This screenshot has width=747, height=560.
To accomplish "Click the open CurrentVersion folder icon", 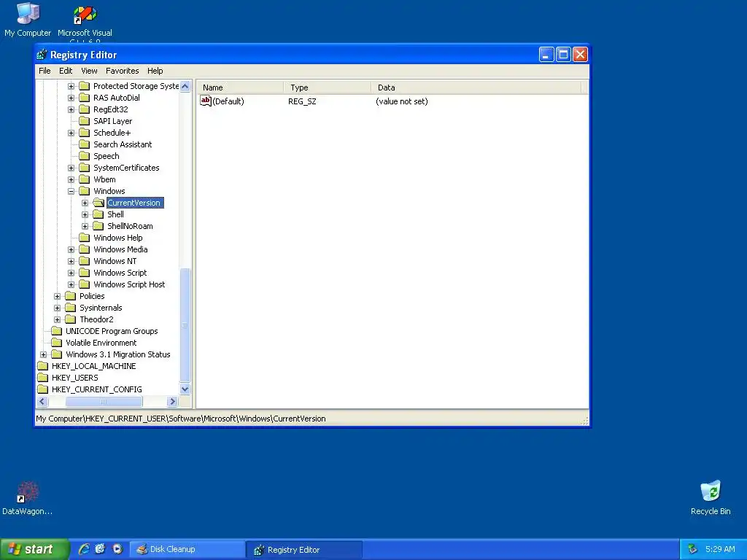I will [x=98, y=203].
